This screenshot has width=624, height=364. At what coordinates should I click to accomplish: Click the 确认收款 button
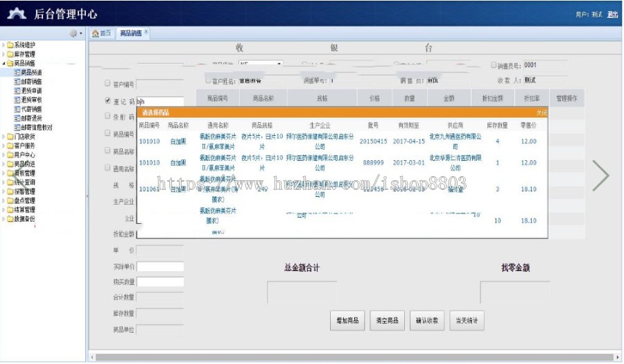tap(427, 320)
